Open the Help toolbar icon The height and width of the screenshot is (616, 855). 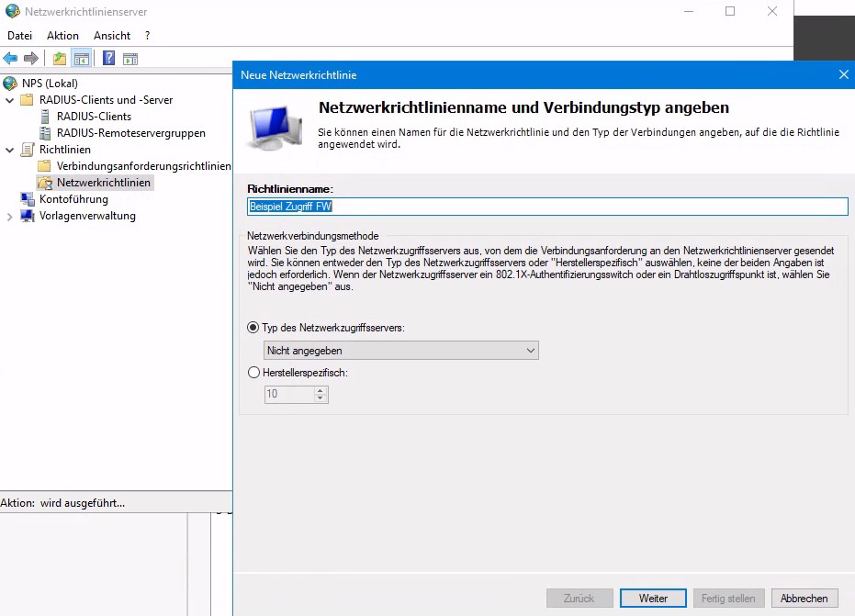(108, 58)
